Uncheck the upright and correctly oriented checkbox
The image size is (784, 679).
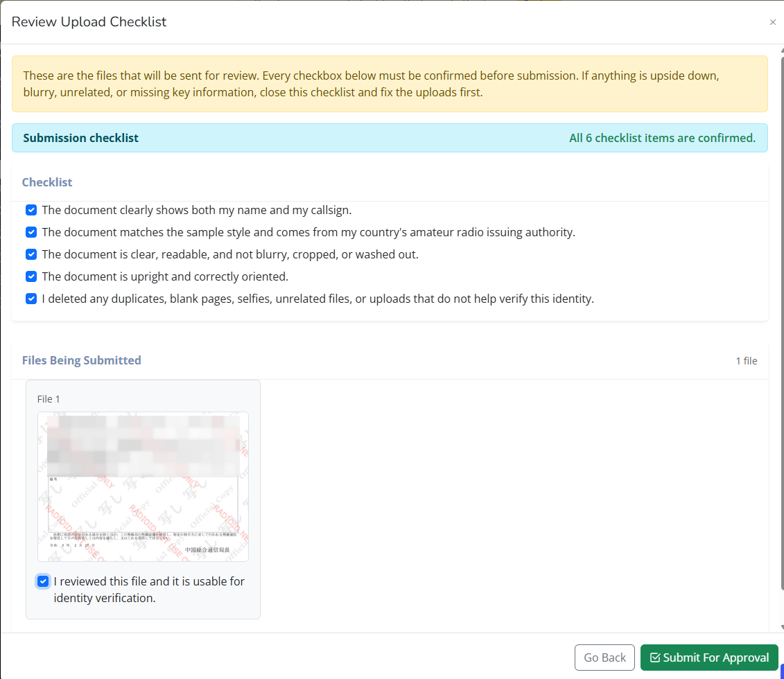(31, 276)
